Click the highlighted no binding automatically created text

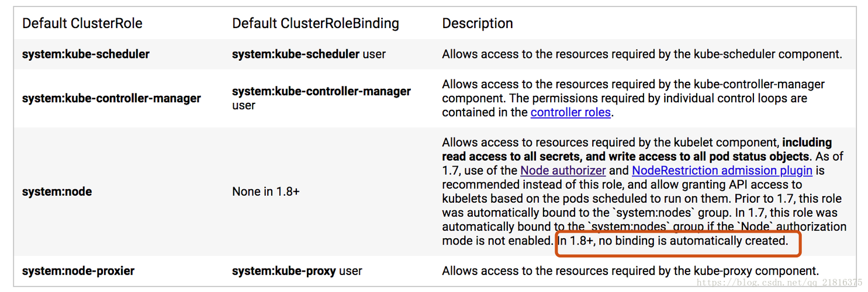tap(673, 241)
